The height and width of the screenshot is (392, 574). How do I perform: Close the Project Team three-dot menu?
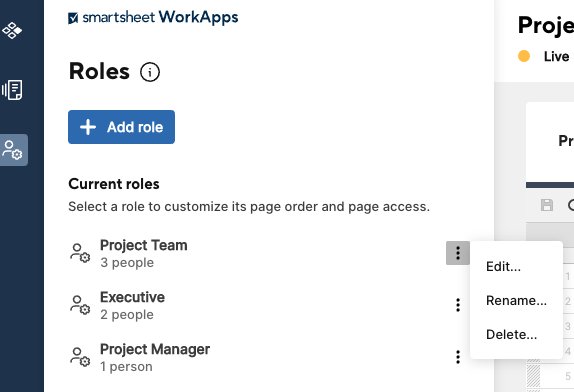tap(458, 253)
